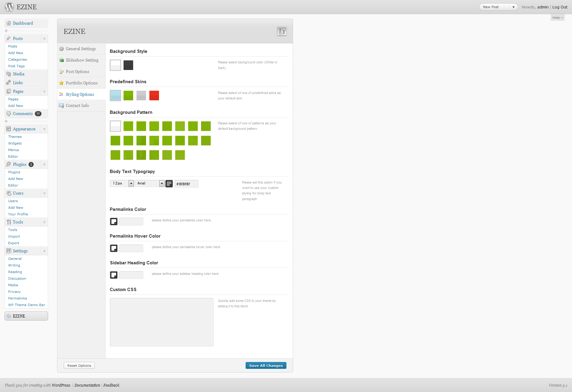This screenshot has height=392, width=572.
Task: Click the Reset Options button
Action: 79,366
